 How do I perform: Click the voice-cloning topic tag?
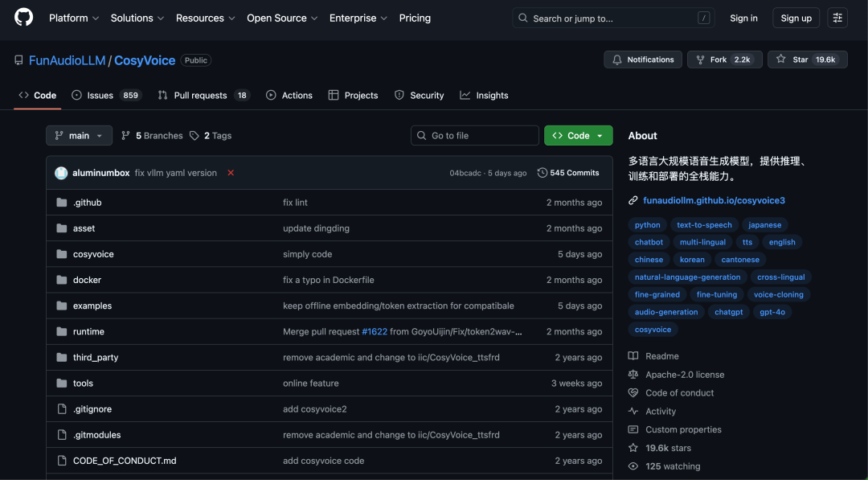(778, 294)
